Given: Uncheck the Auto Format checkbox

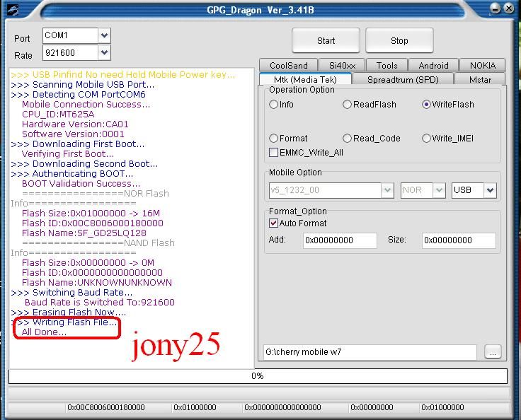Looking at the screenshot, I should 274,223.
